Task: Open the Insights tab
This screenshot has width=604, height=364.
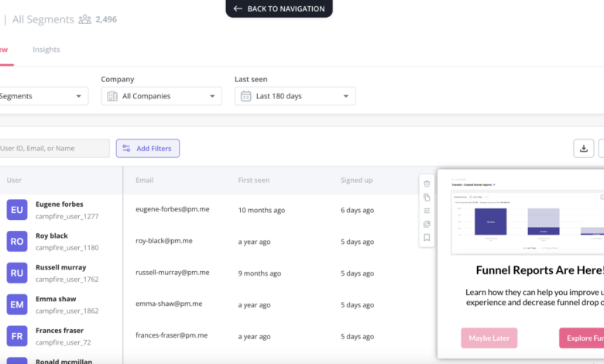Action: 46,50
